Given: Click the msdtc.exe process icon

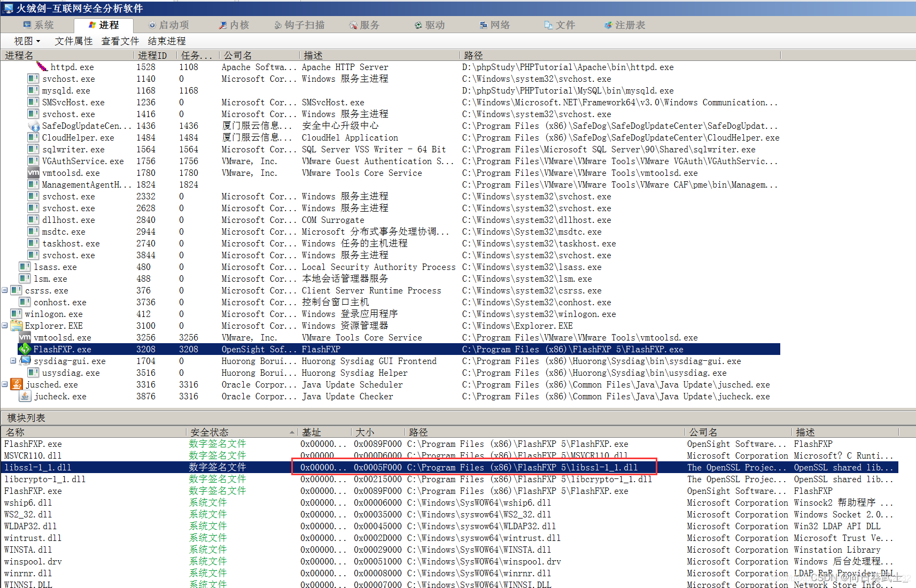Looking at the screenshot, I should click(x=33, y=231).
